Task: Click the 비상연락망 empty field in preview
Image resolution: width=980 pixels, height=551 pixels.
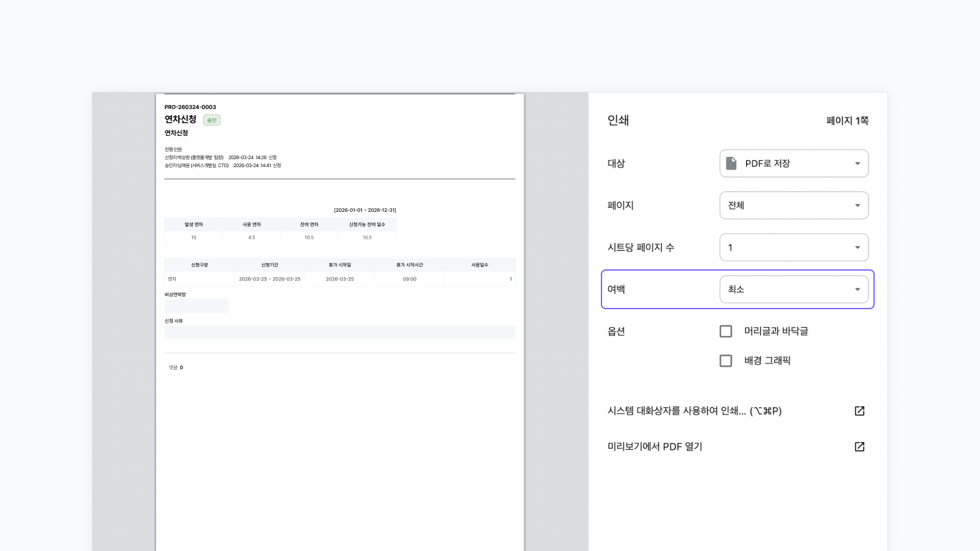Action: (x=197, y=305)
